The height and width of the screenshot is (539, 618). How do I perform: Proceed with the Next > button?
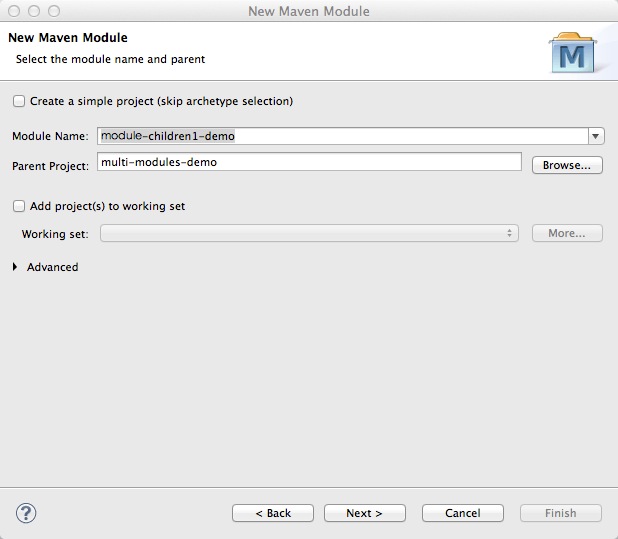point(365,513)
